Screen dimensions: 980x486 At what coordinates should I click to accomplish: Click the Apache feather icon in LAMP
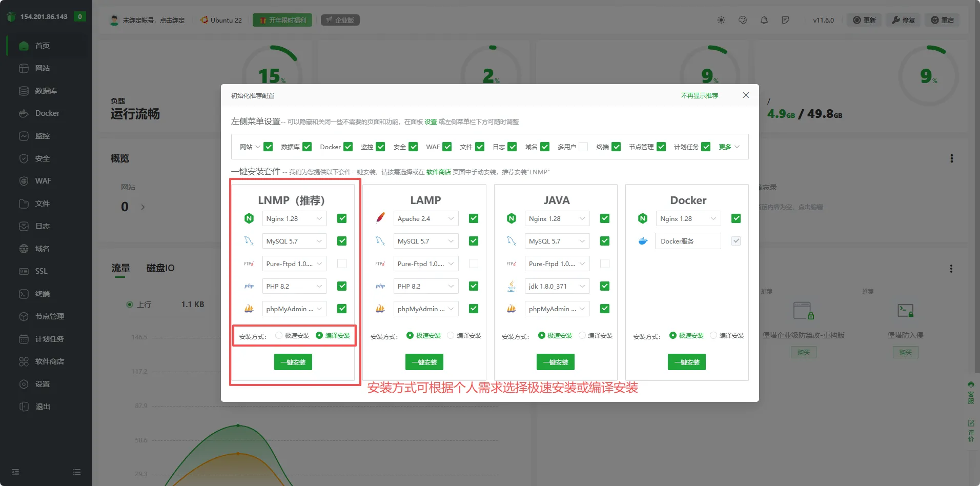[380, 218]
